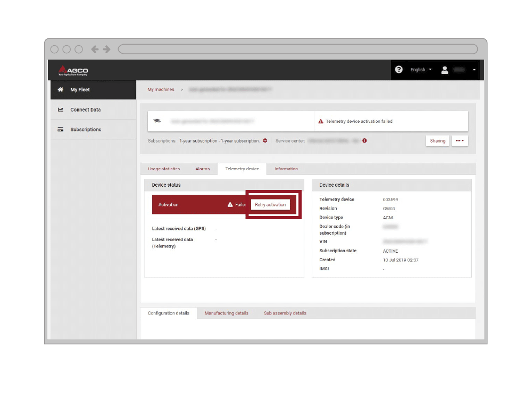The image size is (532, 399).
Task: Select Configuration details tab
Action: coord(169,313)
